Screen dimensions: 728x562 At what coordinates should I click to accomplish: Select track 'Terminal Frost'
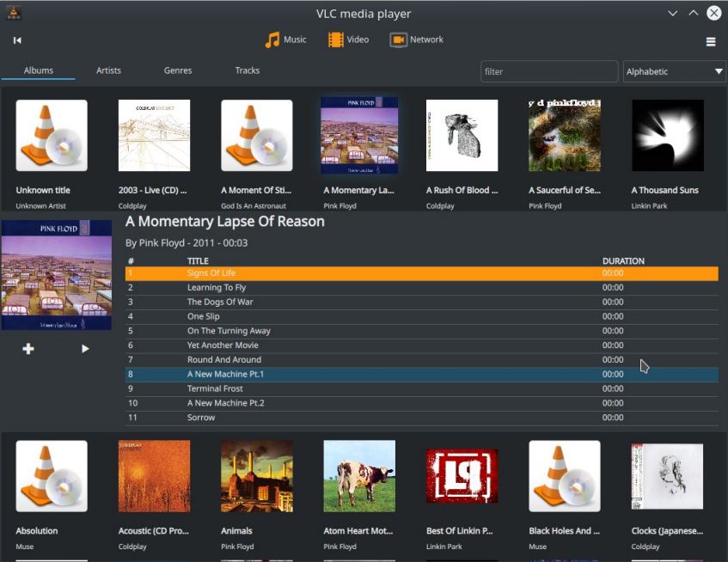pyautogui.click(x=421, y=388)
